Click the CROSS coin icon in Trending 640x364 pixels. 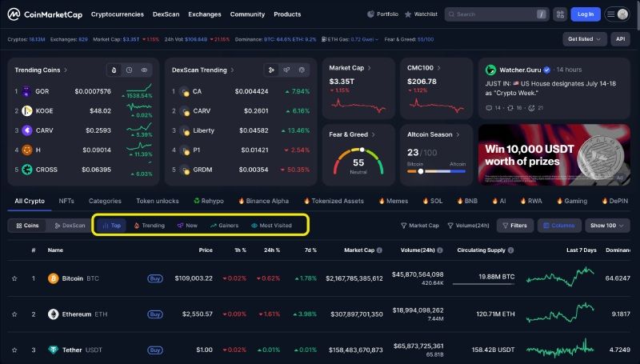pos(27,170)
